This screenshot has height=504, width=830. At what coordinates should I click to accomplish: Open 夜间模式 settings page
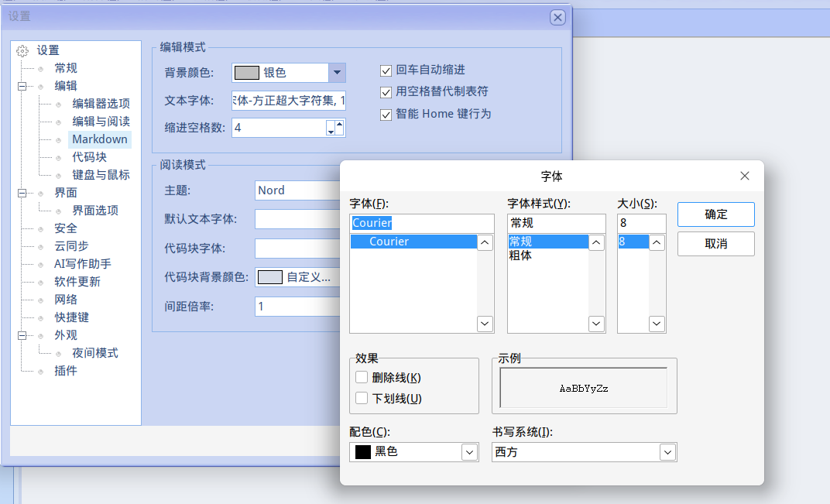tap(95, 353)
